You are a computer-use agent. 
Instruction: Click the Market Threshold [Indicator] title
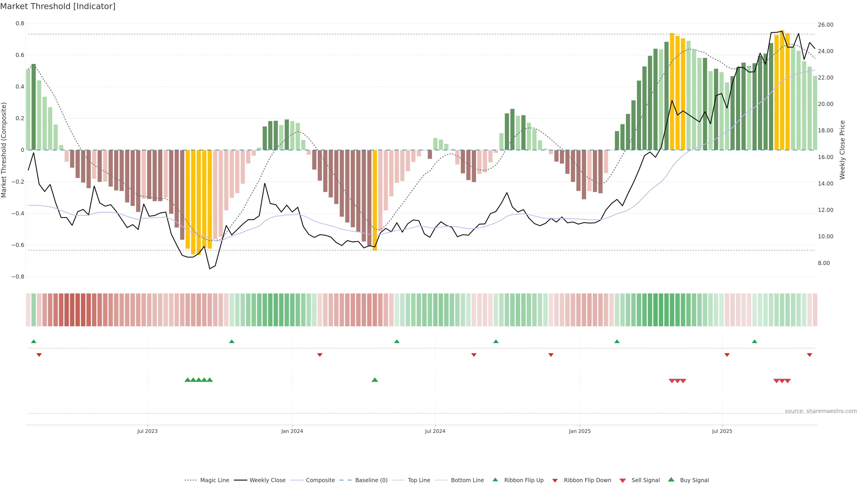click(x=58, y=6)
